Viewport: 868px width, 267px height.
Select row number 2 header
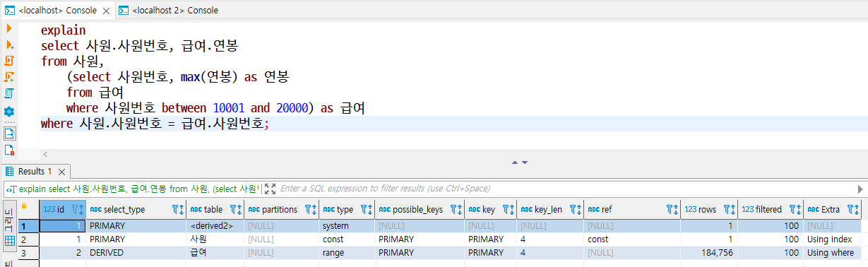pyautogui.click(x=28, y=239)
